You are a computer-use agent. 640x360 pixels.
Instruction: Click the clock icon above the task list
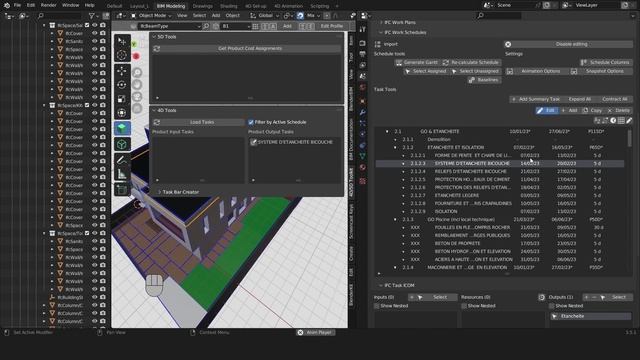tap(613, 120)
